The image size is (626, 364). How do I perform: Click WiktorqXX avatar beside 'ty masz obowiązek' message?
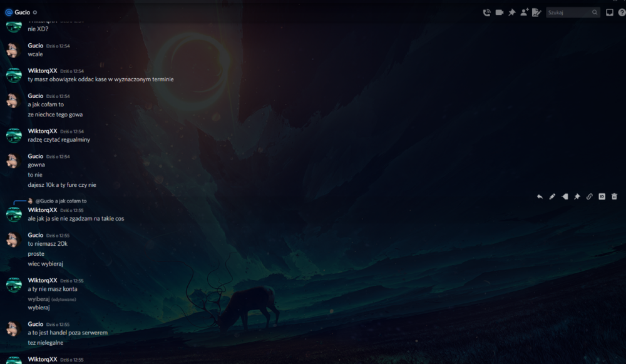[x=14, y=75]
